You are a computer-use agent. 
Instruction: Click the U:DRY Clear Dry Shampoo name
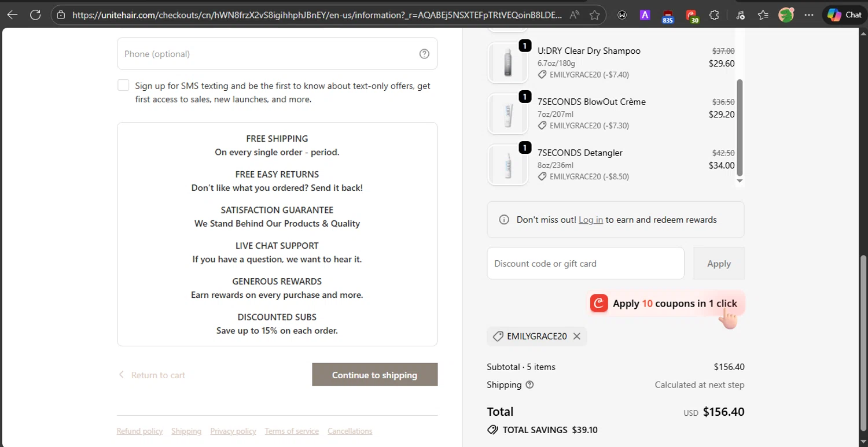[589, 51]
